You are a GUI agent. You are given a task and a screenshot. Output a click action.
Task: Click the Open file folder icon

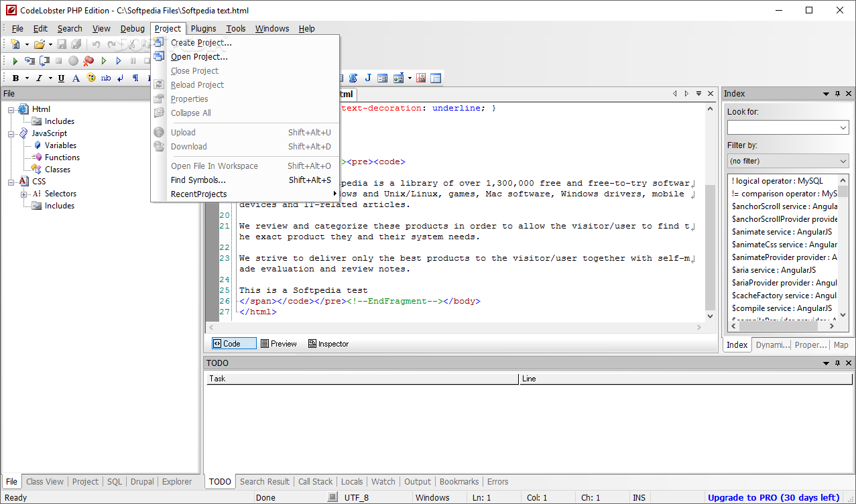[x=40, y=44]
